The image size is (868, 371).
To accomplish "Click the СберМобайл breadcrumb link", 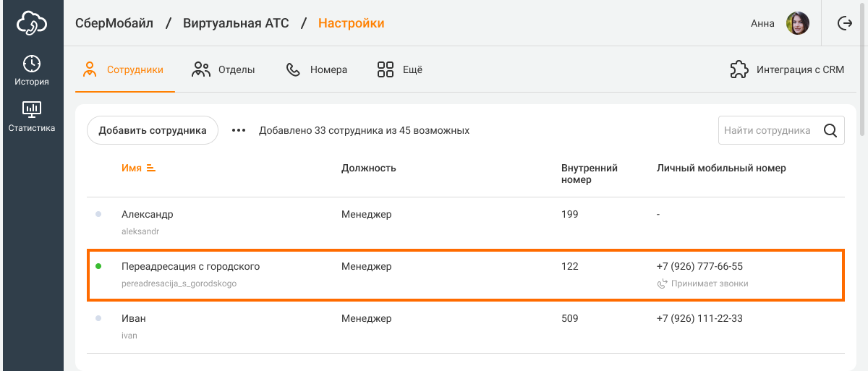I will point(114,23).
